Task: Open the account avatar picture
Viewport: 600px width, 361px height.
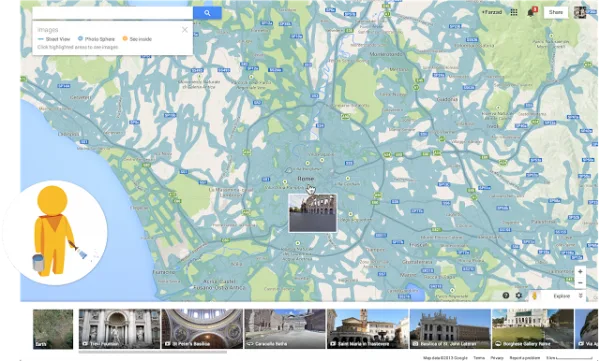Action: (580, 12)
